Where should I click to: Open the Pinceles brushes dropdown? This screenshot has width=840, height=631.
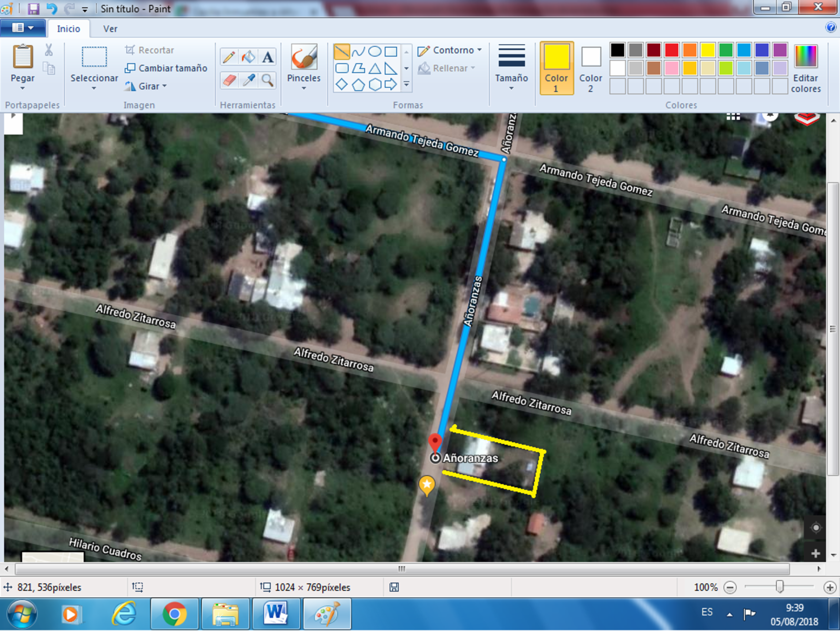(303, 88)
